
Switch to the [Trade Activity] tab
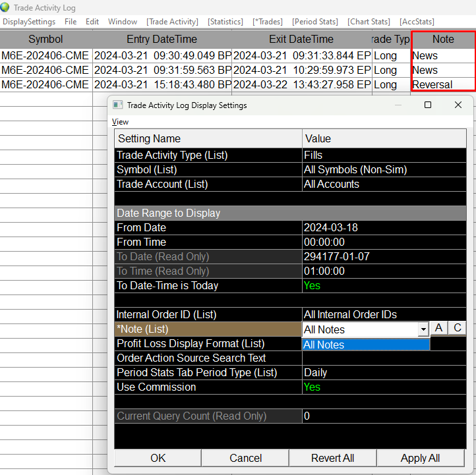[172, 22]
